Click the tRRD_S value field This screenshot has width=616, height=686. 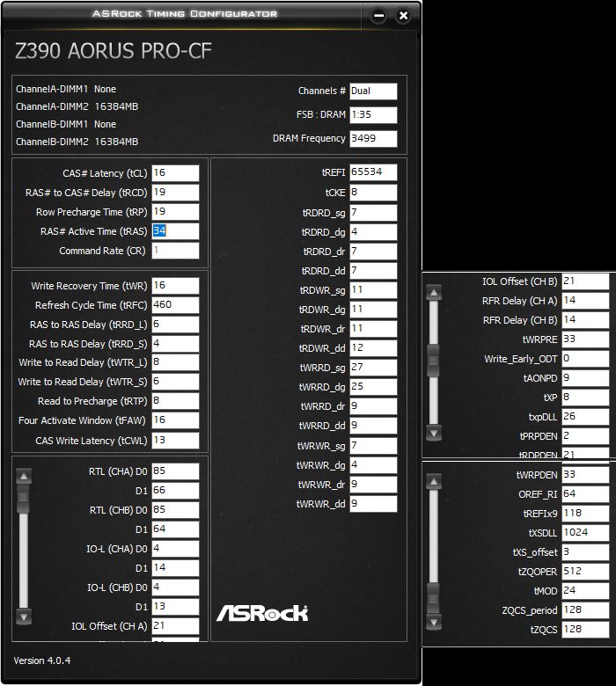click(175, 344)
